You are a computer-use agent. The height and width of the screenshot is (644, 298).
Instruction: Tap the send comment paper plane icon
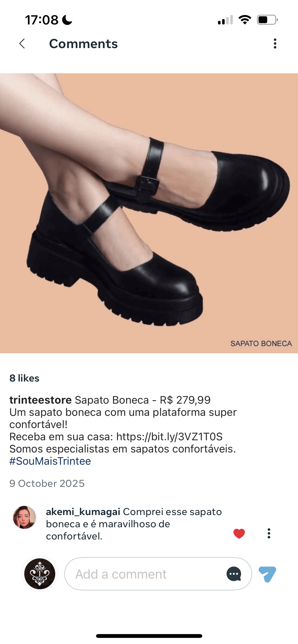click(267, 574)
